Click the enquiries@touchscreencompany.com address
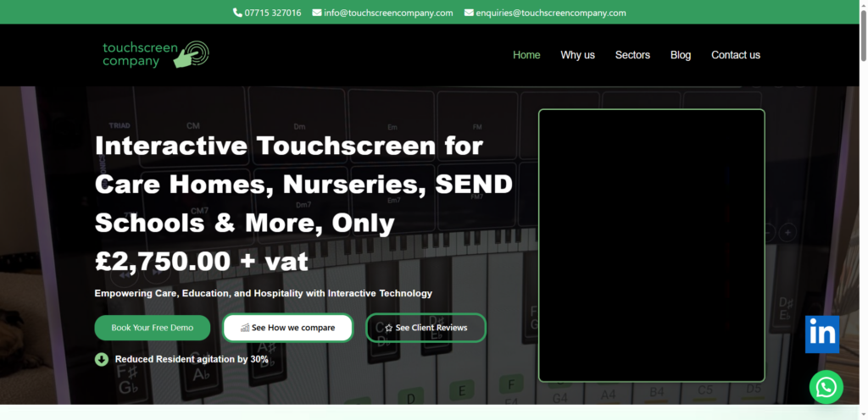868x420 pixels. [551, 13]
